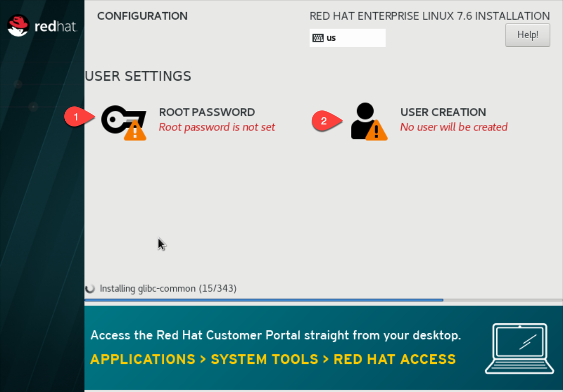Click 'RED HAT ENTERPRISE LINUX 7.6 INSTALLATION' title
The image size is (563, 392).
429,16
